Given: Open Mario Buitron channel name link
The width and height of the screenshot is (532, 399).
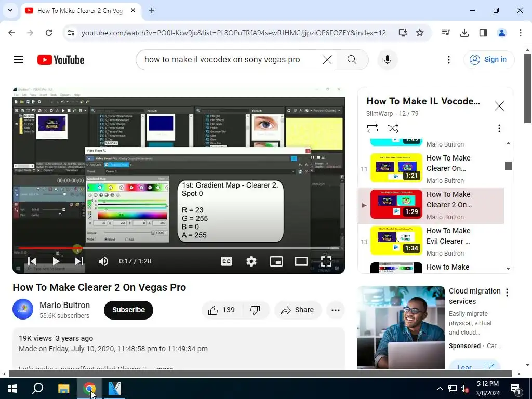Looking at the screenshot, I should [64, 305].
